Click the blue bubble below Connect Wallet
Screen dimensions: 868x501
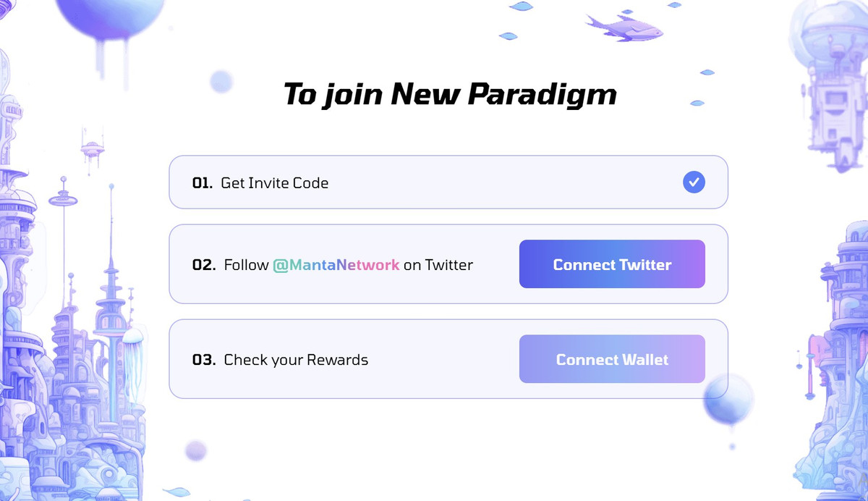click(x=728, y=400)
